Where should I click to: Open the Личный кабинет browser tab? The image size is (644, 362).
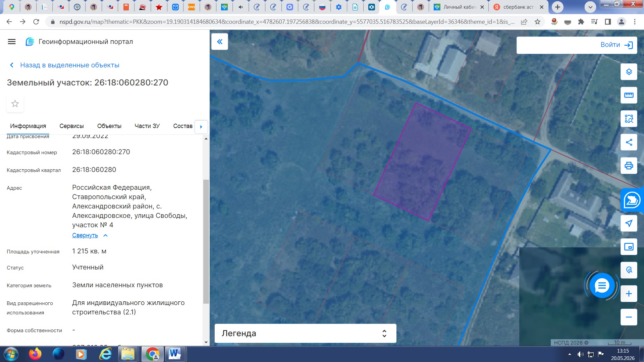pos(459,7)
